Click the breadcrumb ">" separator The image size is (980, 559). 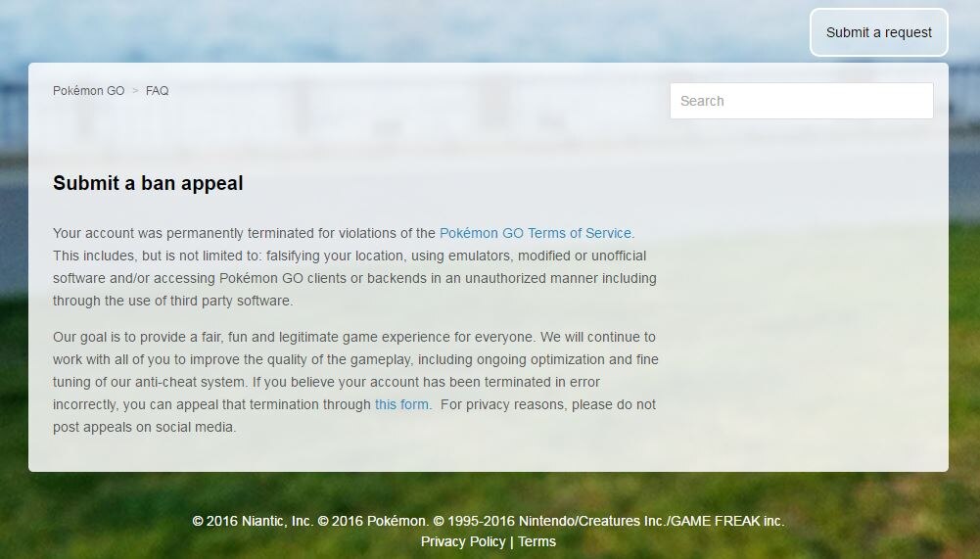tap(135, 91)
